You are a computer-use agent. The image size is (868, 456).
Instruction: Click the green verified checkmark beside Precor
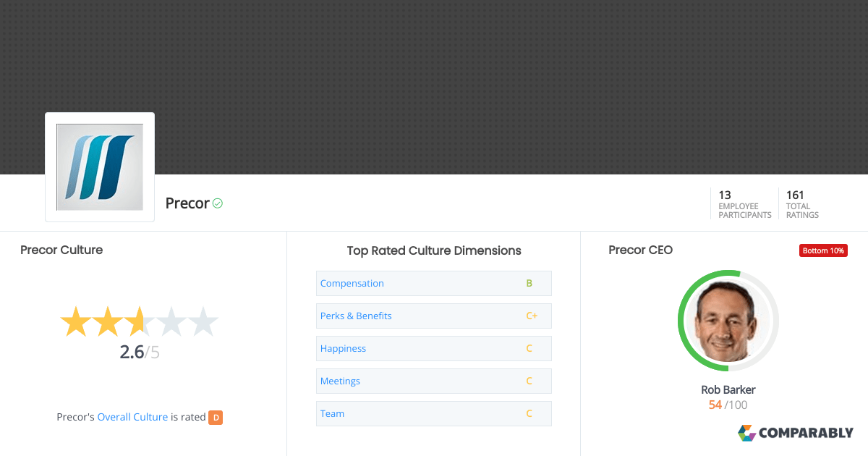[x=218, y=203]
